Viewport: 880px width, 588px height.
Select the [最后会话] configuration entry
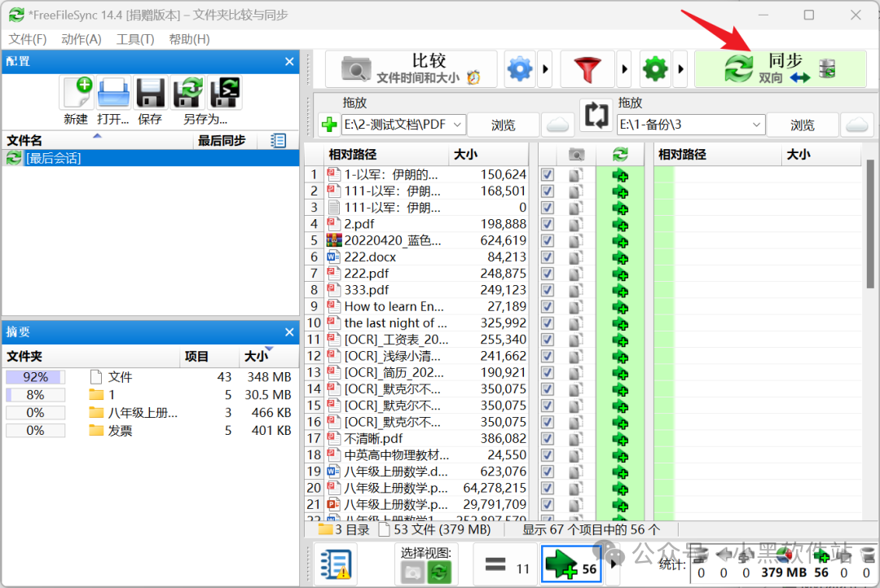(151, 158)
